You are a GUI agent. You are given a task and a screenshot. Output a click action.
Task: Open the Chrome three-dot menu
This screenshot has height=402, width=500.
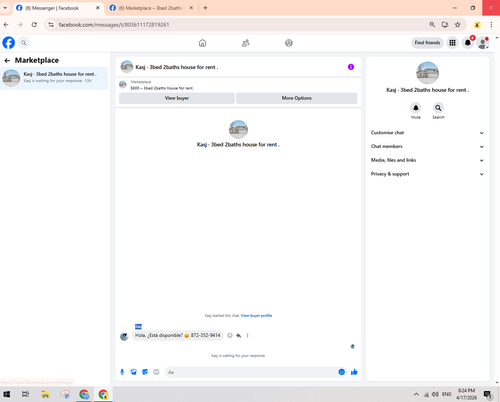(491, 25)
